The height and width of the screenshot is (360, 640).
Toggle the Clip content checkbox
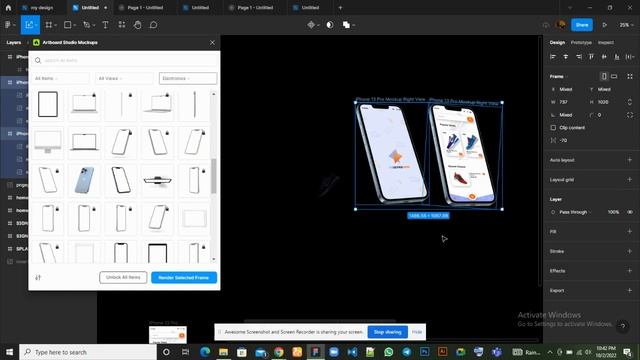pyautogui.click(x=553, y=128)
